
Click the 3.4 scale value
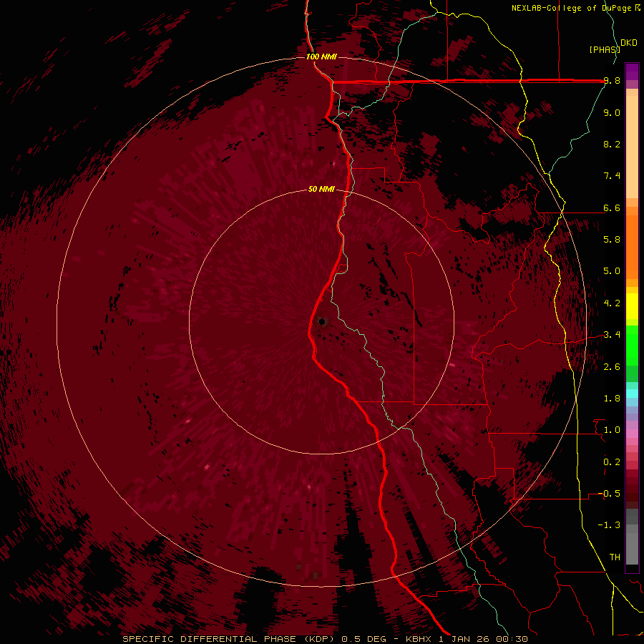612,335
